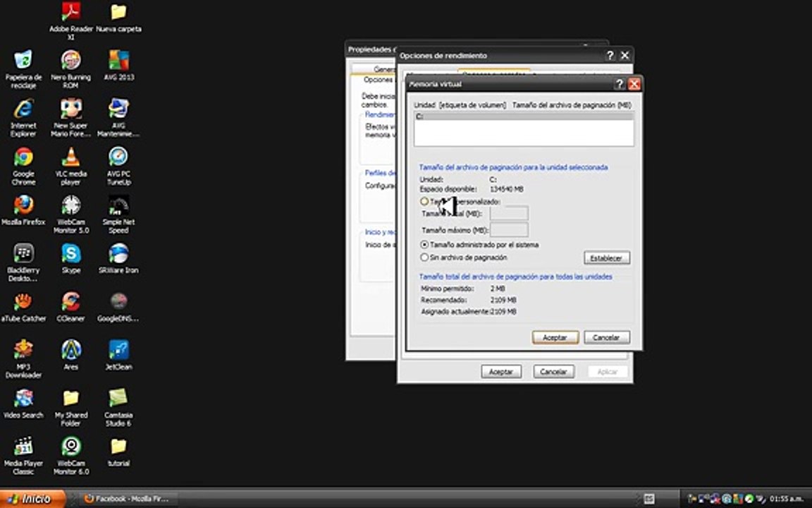Launch Skype desktop icon
812x508 pixels.
[71, 253]
